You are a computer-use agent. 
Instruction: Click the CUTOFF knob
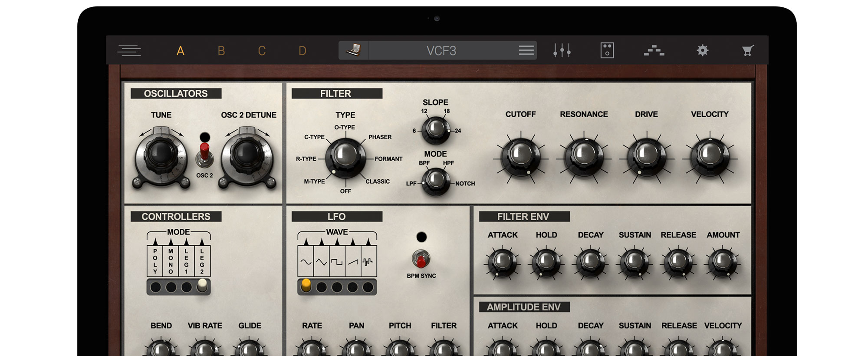click(520, 156)
